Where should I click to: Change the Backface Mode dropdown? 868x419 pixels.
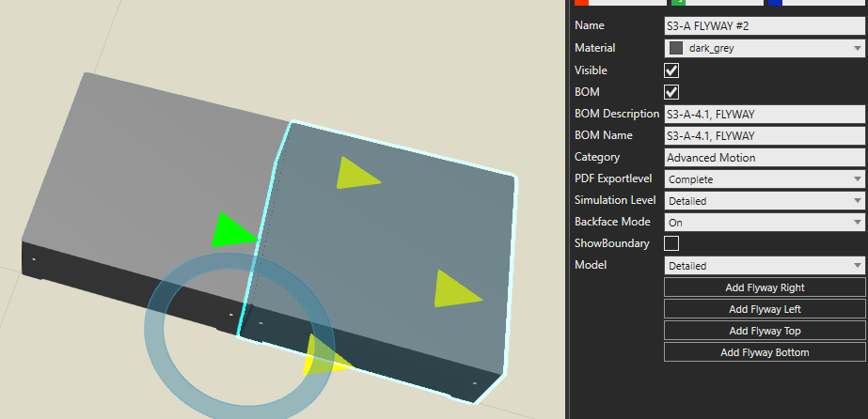pos(765,223)
